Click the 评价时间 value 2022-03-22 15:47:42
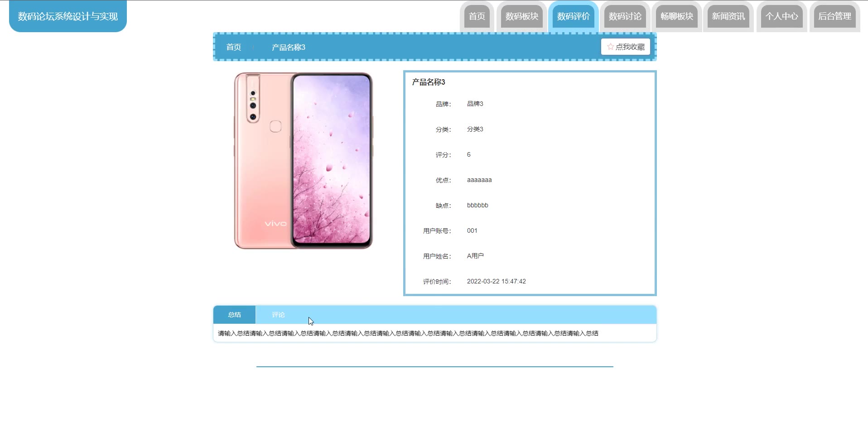 point(497,281)
